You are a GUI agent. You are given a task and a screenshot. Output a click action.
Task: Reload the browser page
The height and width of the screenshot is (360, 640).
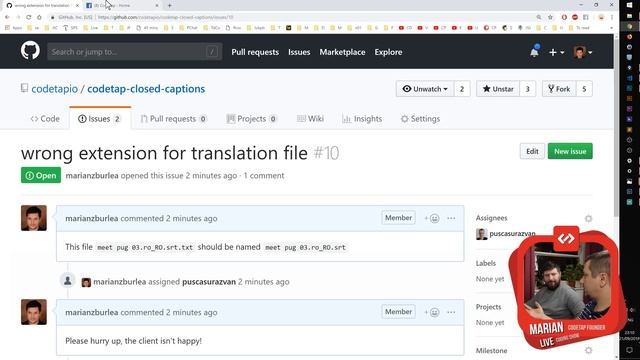(29, 17)
